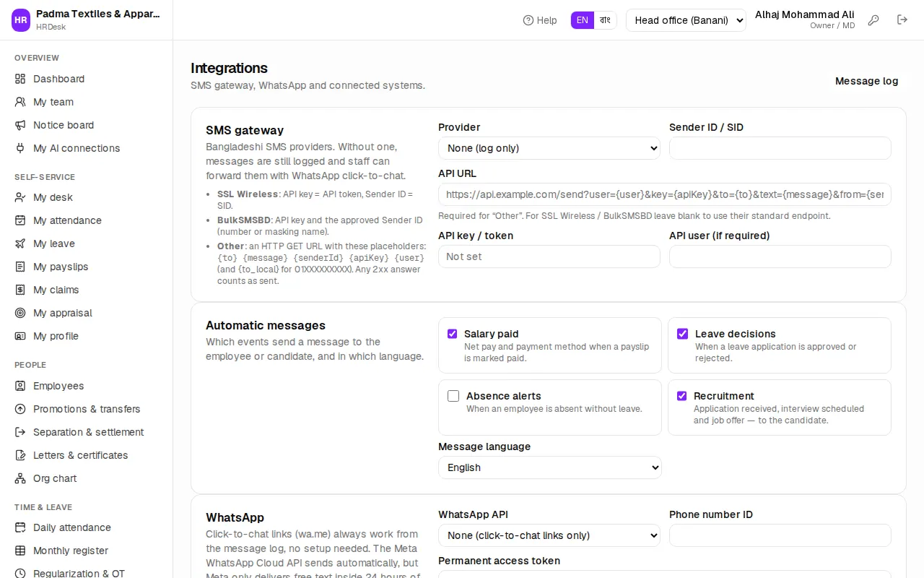The width and height of the screenshot is (924, 578).
Task: Click the My desk icon
Action: [x=20, y=197]
